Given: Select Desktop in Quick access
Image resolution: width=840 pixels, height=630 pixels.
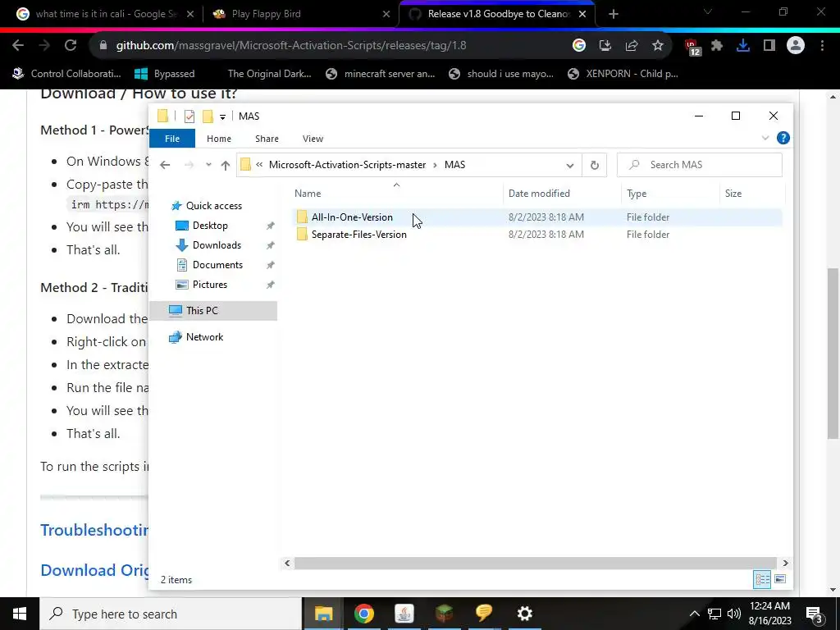Looking at the screenshot, I should tap(210, 226).
